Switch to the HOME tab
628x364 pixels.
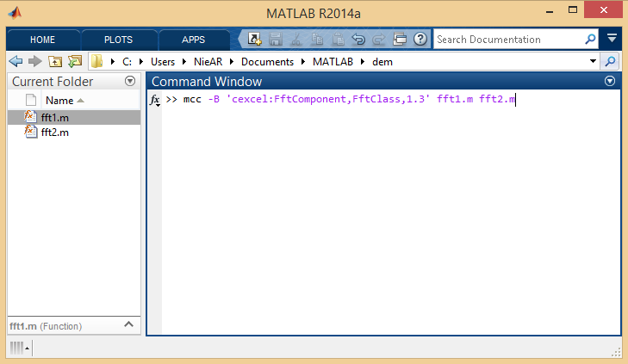(x=43, y=40)
